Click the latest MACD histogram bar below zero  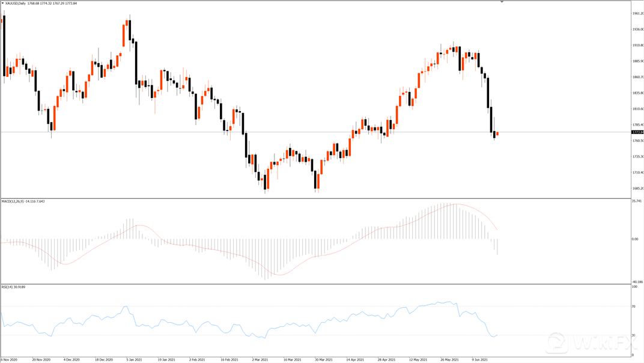[x=497, y=246]
